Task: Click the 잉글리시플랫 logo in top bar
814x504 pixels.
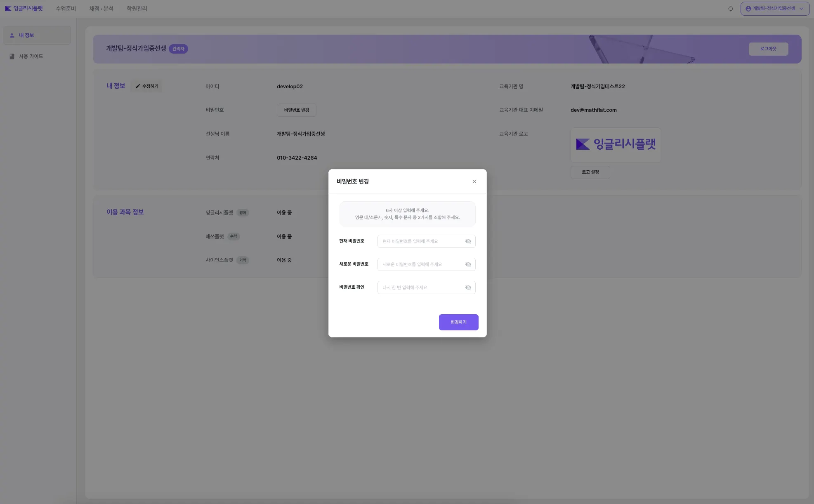Action: pyautogui.click(x=24, y=8)
